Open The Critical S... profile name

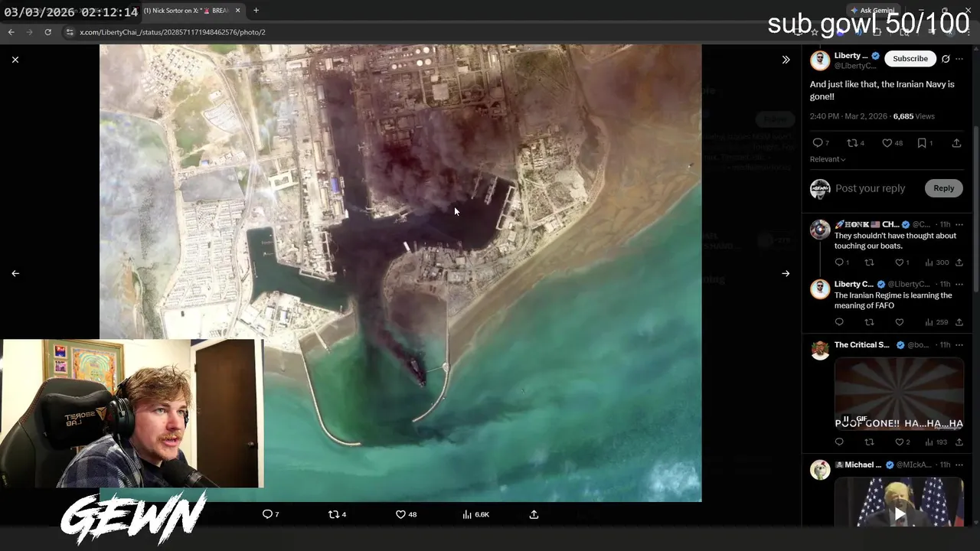[x=862, y=345]
